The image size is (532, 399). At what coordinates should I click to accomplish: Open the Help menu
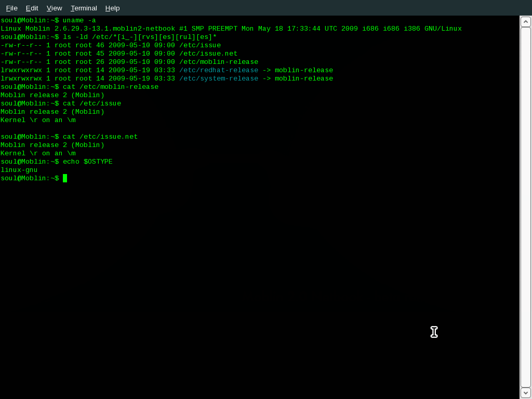coord(112,8)
